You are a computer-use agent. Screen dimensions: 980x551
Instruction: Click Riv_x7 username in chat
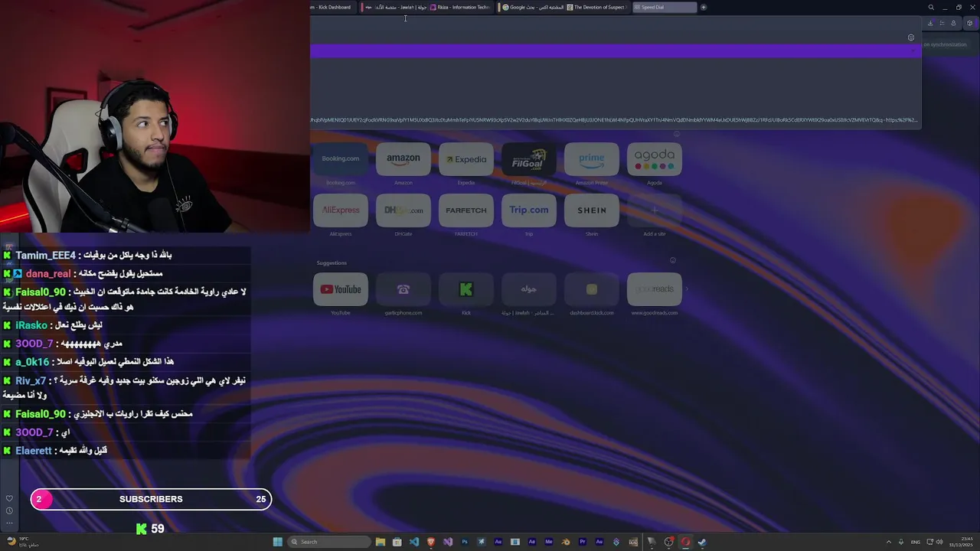(x=31, y=381)
